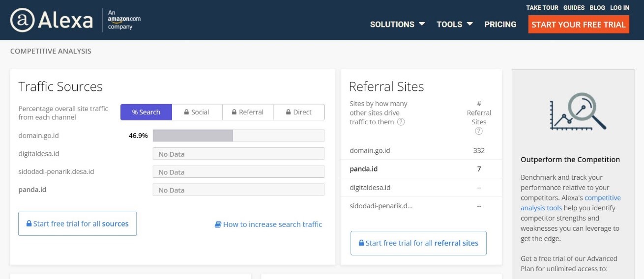Click START YOUR FREE TRIAL button

point(579,25)
